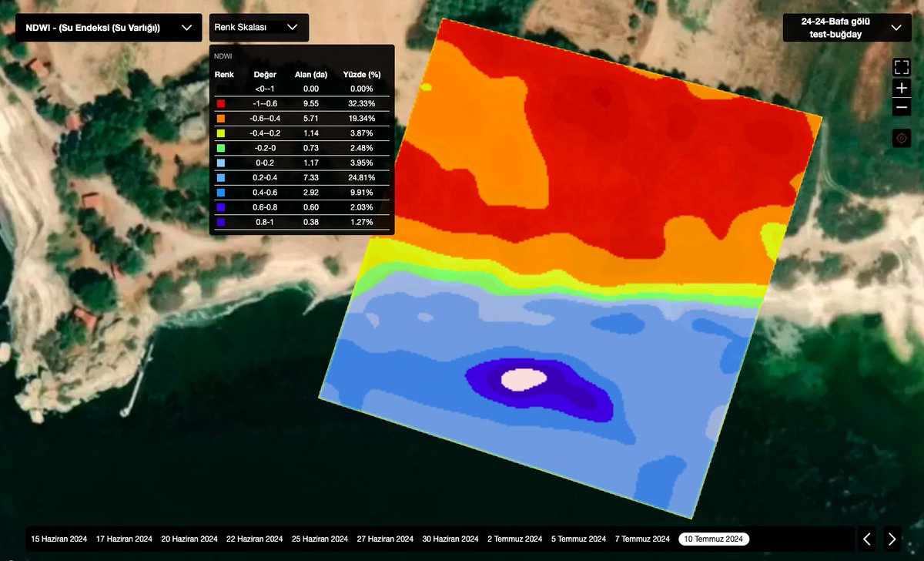The height and width of the screenshot is (561, 924).
Task: Click green swatch for -0.2-0 range
Action: (x=221, y=148)
